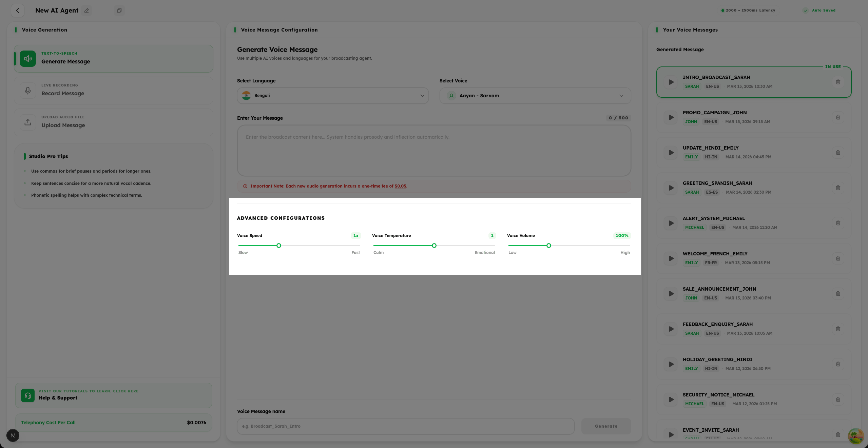This screenshot has height=448, width=868.
Task: Click the copy icon next to New AI Agent title
Action: [x=119, y=11]
